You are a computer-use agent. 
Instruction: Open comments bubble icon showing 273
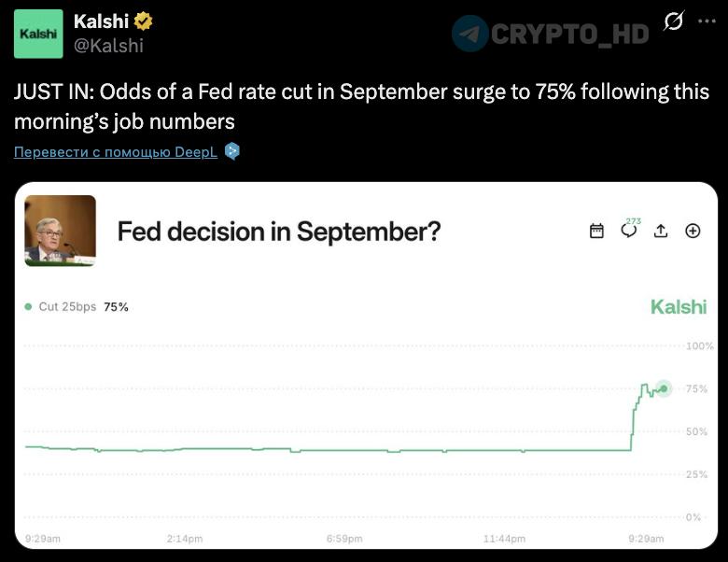(x=629, y=230)
